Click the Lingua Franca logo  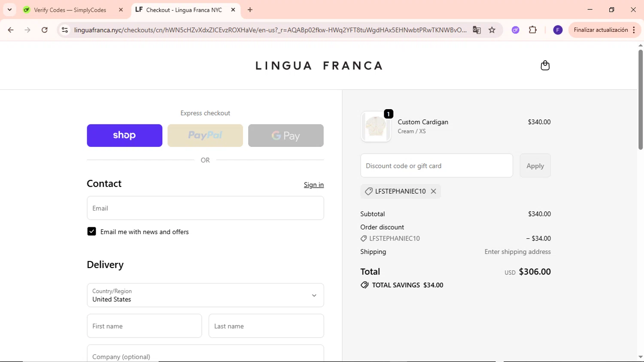pyautogui.click(x=319, y=66)
